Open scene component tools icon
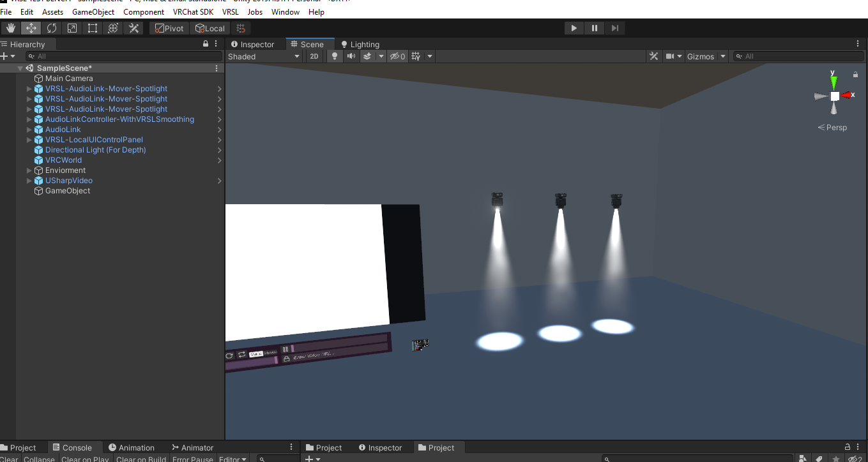 (x=654, y=56)
